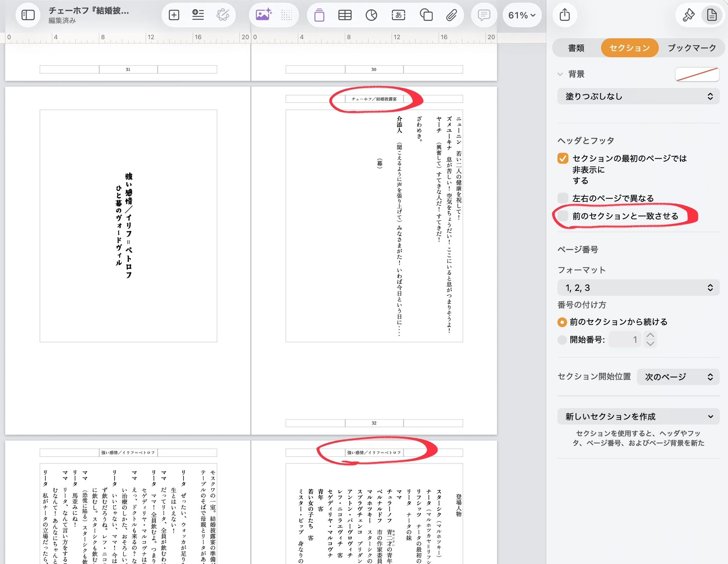Decrease 開始番号 with the down stepper
The image size is (728, 564).
click(x=650, y=344)
